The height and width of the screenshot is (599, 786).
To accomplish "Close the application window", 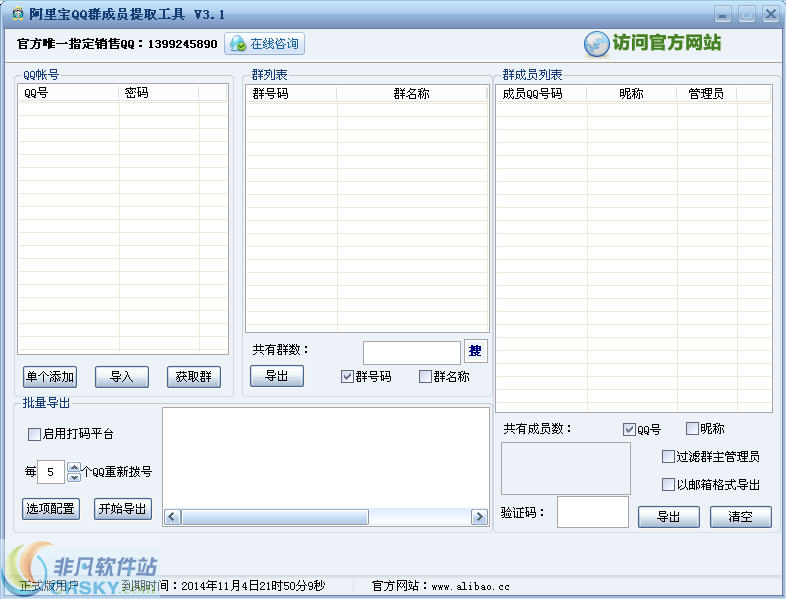I will tap(770, 14).
